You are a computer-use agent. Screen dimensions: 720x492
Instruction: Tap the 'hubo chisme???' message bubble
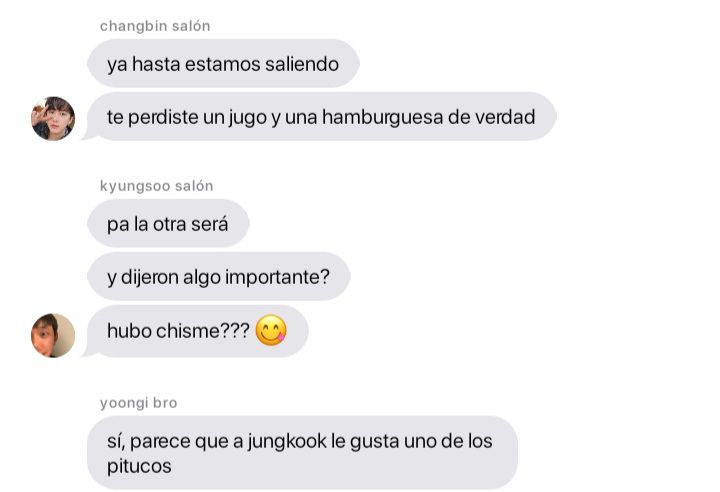click(x=197, y=331)
